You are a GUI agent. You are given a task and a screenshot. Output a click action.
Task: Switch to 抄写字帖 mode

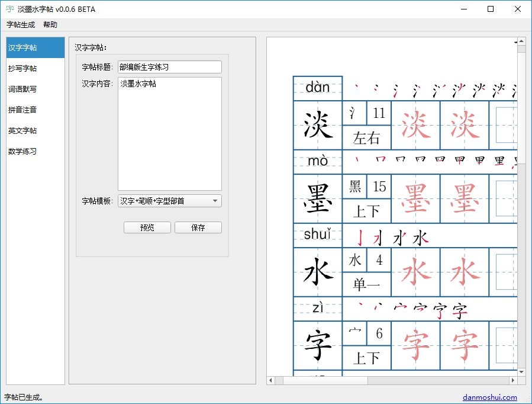pyautogui.click(x=23, y=68)
